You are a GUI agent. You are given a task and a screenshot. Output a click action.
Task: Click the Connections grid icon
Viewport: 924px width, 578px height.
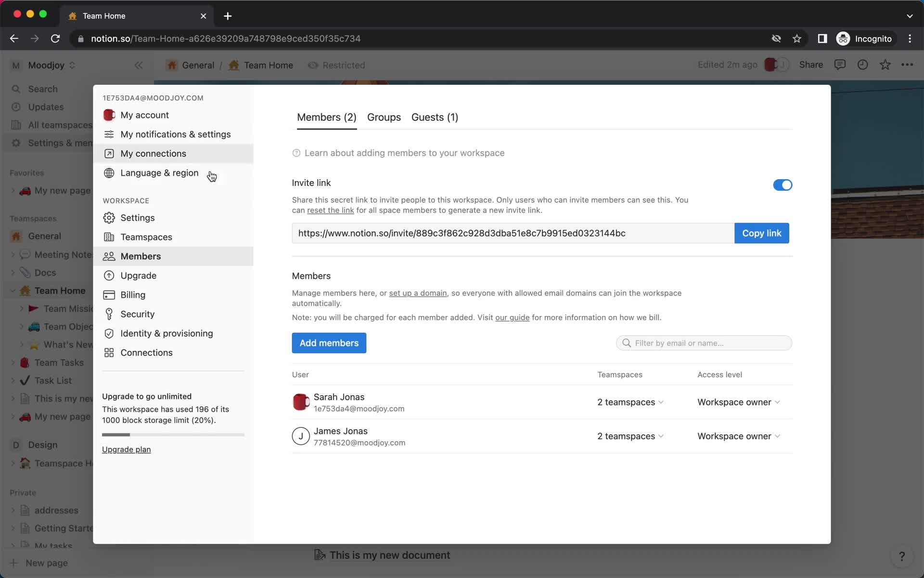[109, 353]
